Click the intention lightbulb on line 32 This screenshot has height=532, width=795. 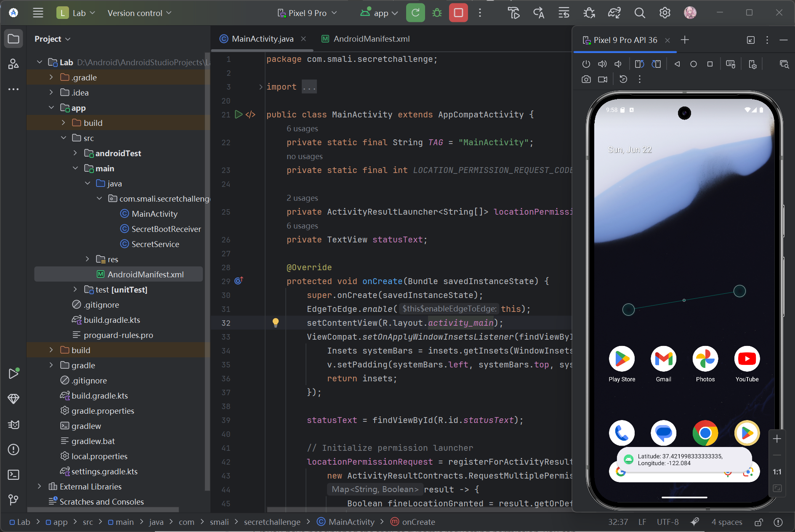click(276, 322)
